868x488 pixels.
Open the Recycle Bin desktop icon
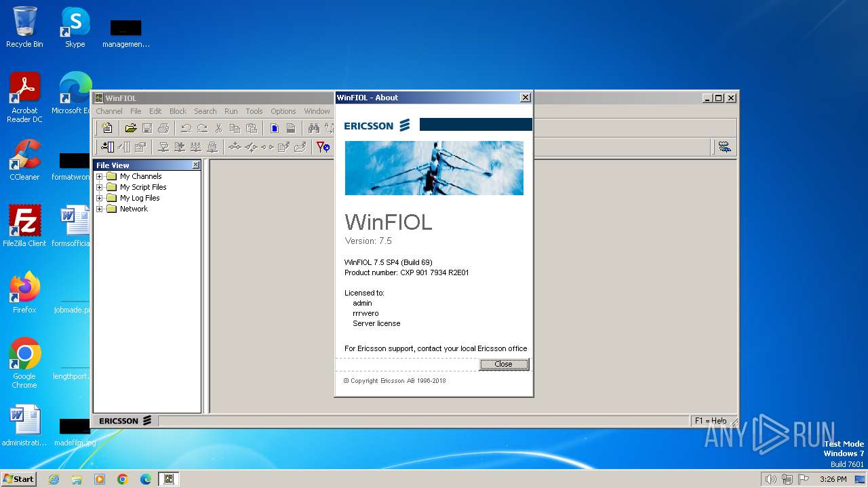tap(24, 28)
